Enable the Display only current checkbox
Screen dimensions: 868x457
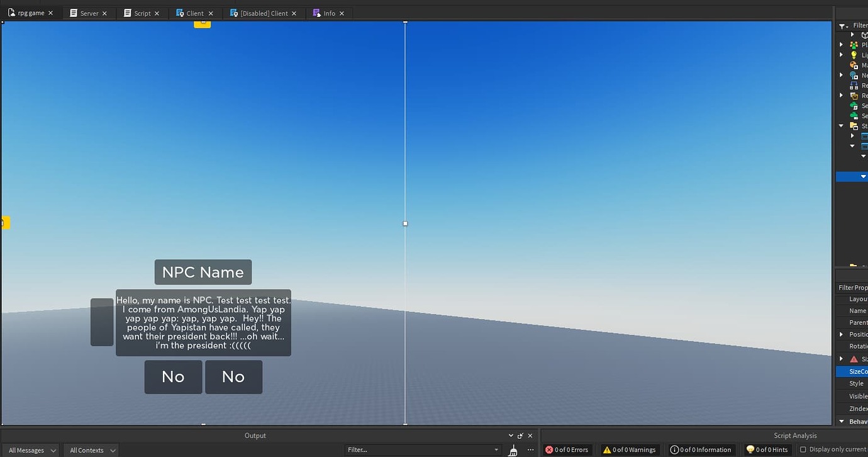pyautogui.click(x=804, y=449)
